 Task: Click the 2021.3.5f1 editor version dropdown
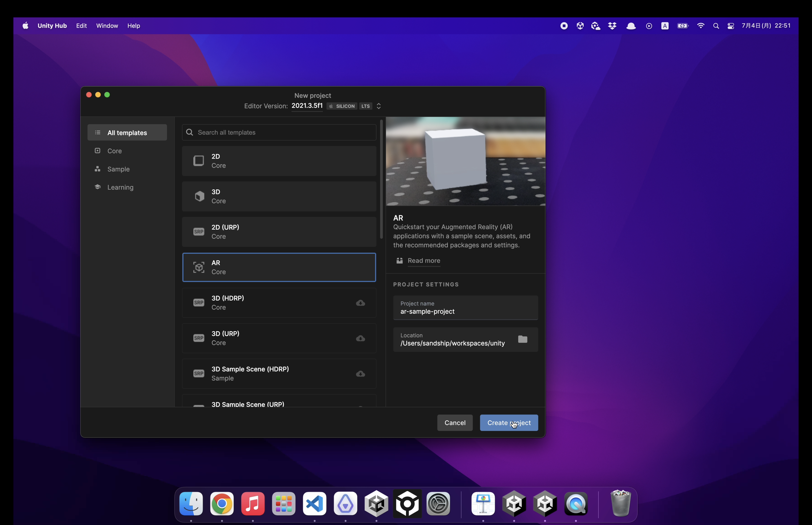[307, 106]
